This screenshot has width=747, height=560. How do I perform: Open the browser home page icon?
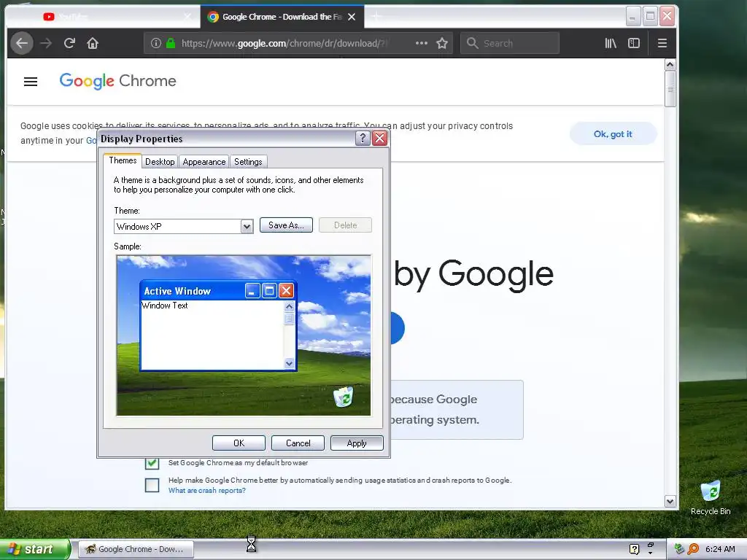pyautogui.click(x=93, y=43)
